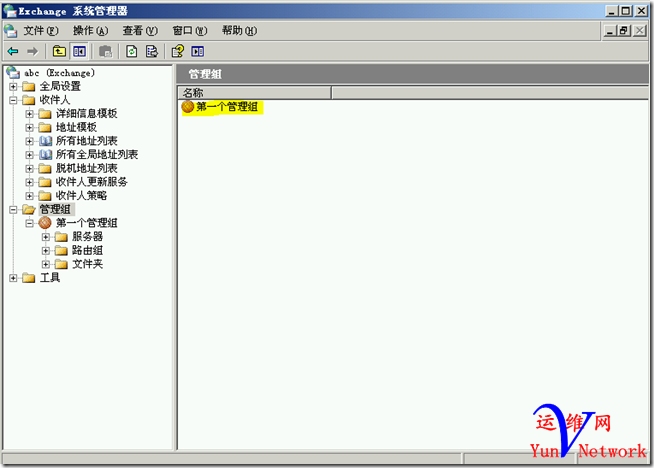Click the 详细信息模板 folder icon
Screen dimensions: 654x468
point(45,113)
